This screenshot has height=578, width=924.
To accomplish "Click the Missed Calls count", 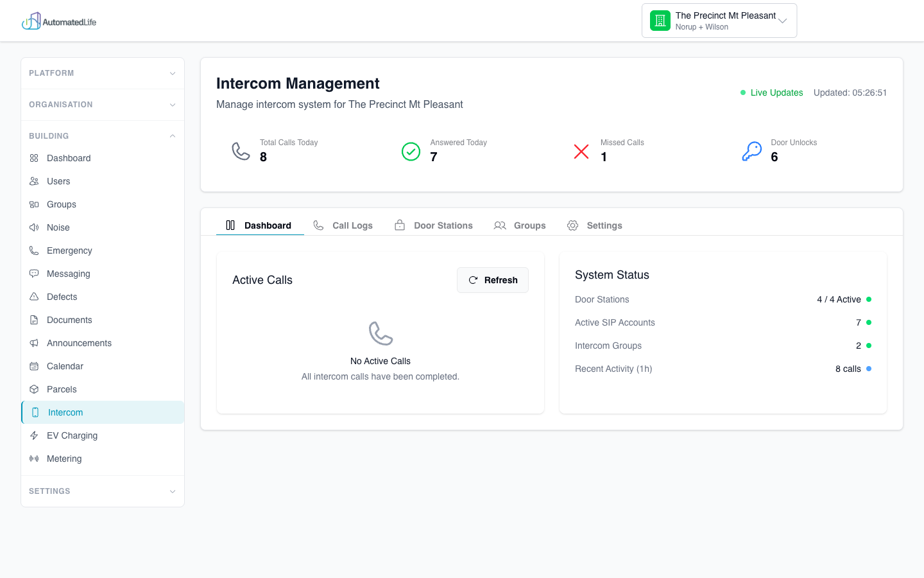I will pos(603,156).
